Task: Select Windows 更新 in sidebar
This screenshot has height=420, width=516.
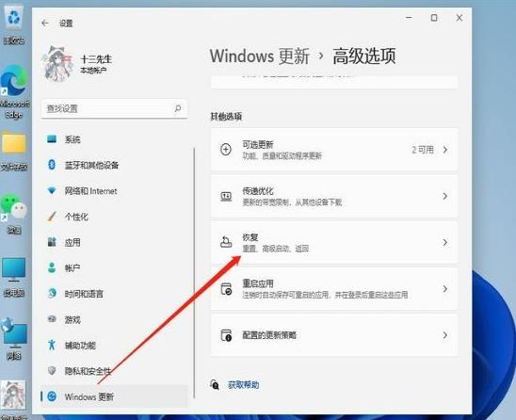Action: pyautogui.click(x=114, y=396)
